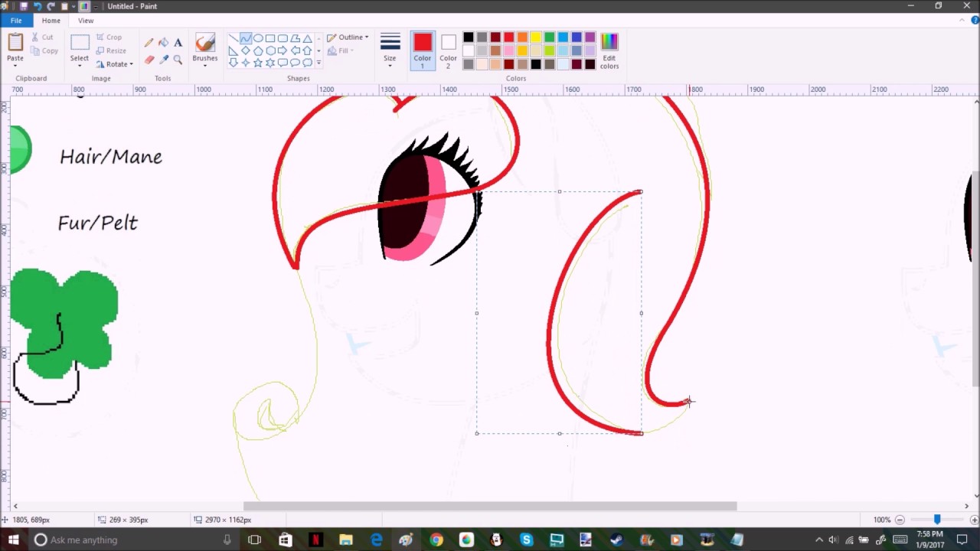Select the Oval shape
The image size is (980, 551).
click(258, 38)
